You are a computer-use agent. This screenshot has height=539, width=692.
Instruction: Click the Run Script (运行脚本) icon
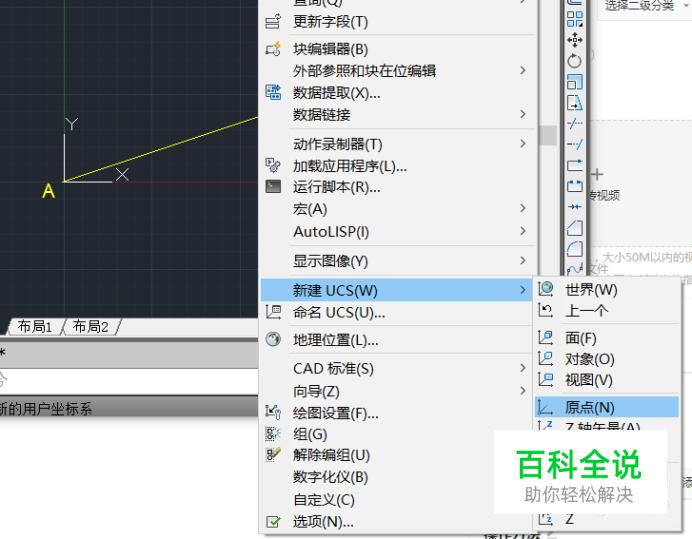click(273, 186)
